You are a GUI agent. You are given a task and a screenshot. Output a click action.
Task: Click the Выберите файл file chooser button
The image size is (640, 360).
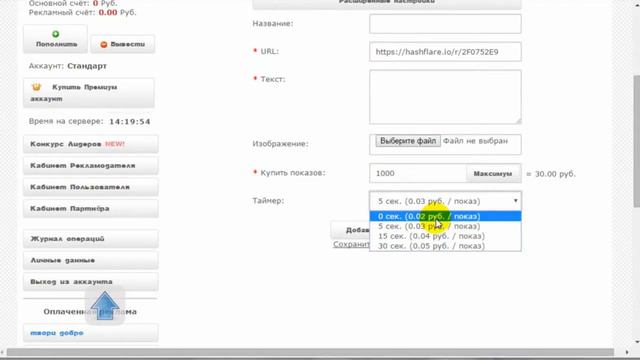point(408,141)
